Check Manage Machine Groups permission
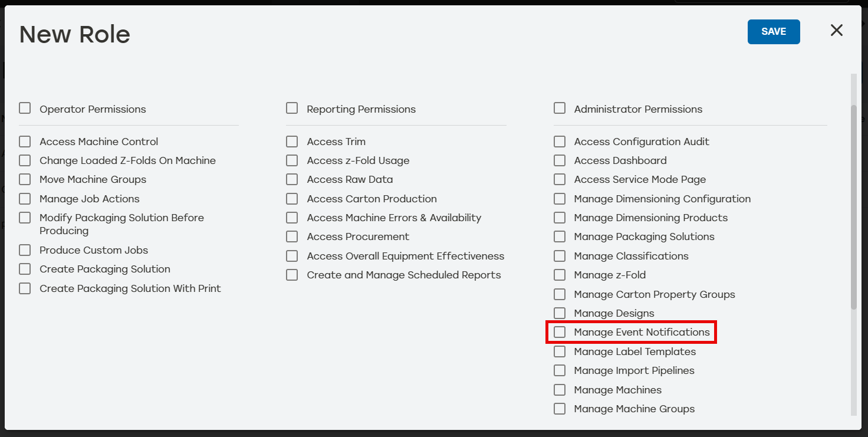 [560, 409]
